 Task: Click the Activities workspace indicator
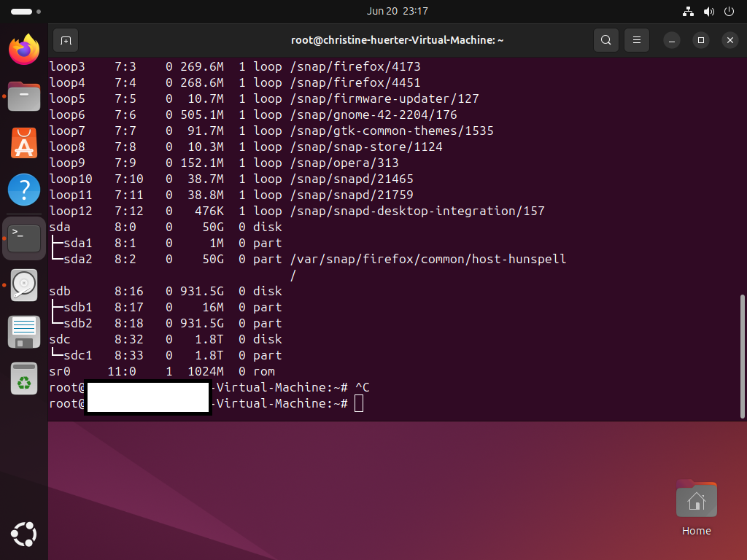click(x=26, y=12)
